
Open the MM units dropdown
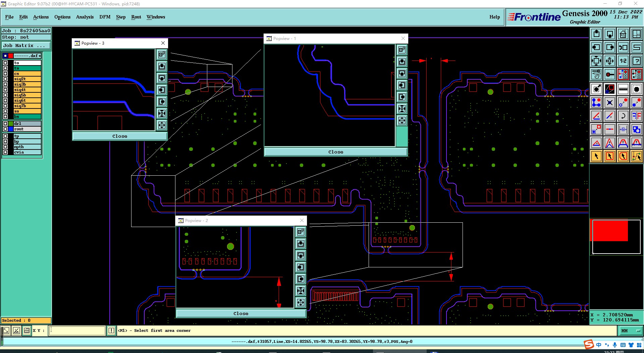pos(631,331)
